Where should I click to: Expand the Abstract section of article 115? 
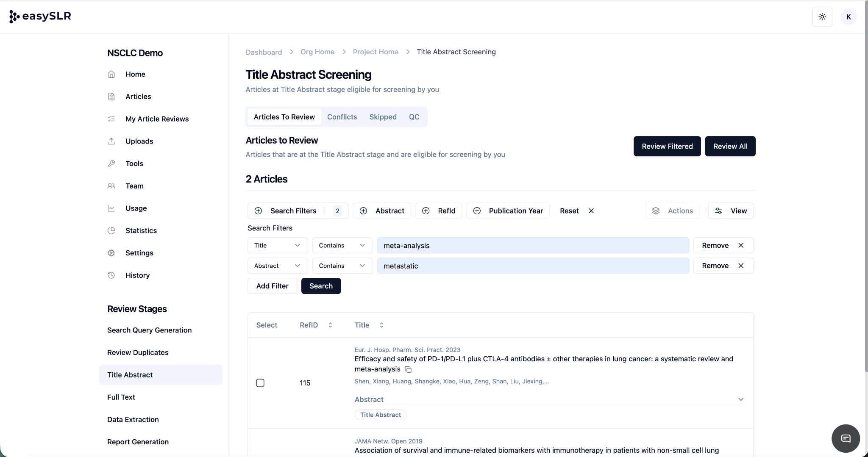pos(740,399)
